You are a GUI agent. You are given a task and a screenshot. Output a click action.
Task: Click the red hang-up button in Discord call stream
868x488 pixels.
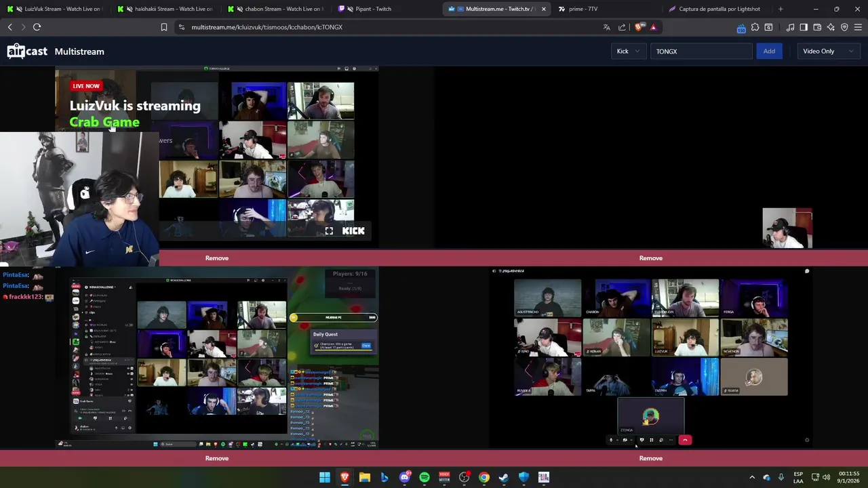(x=685, y=440)
